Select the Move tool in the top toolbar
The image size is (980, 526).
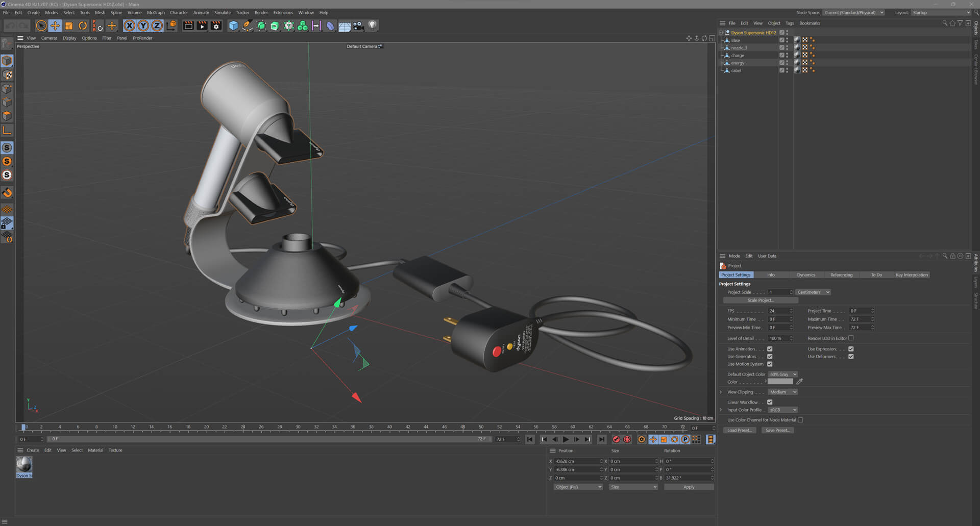point(55,26)
